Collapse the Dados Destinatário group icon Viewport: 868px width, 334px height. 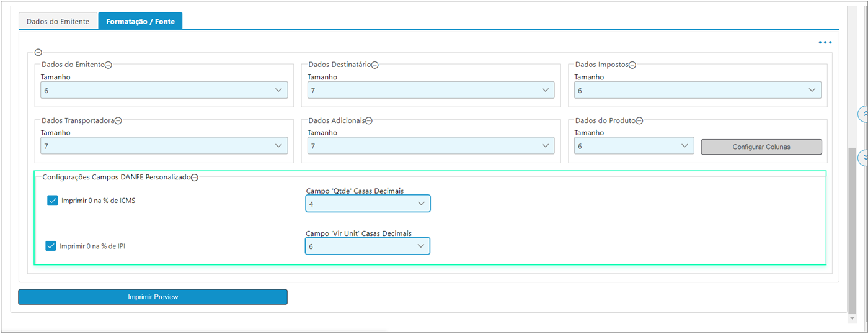(375, 65)
